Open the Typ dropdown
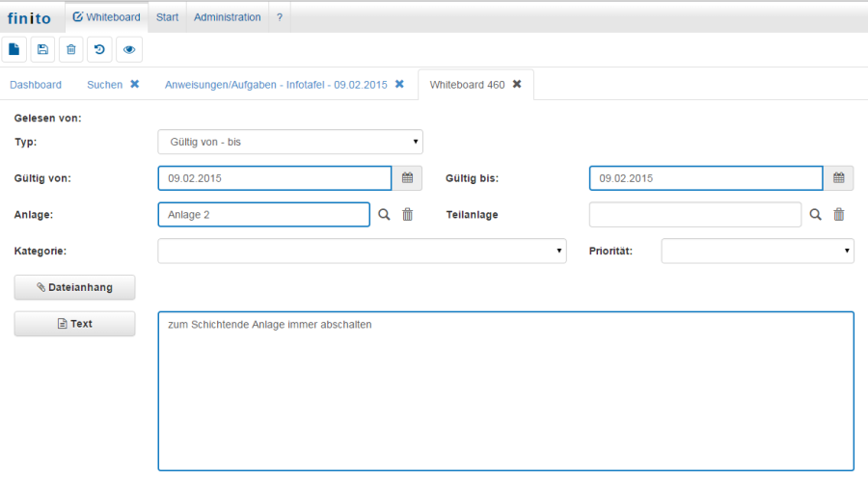 click(x=290, y=142)
